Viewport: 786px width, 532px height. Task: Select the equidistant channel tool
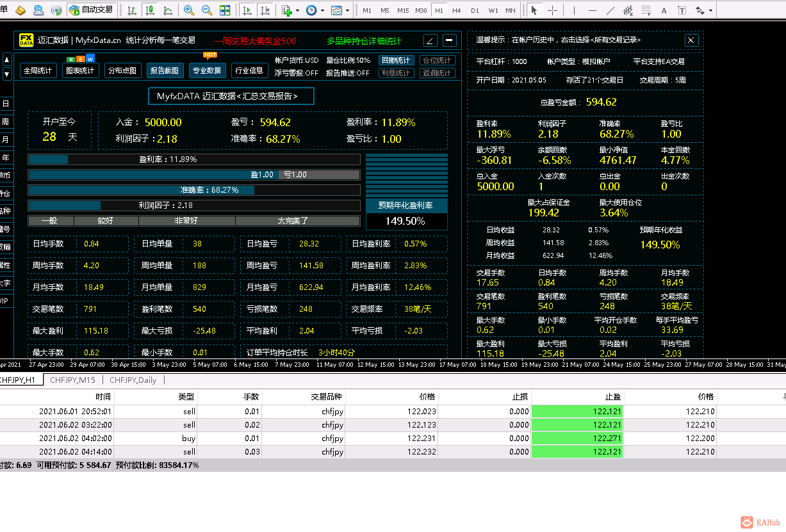(628, 10)
